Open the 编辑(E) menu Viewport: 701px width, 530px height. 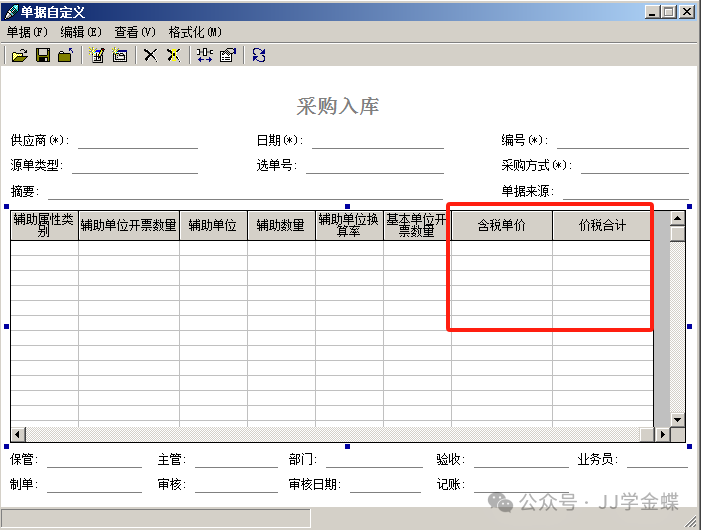coord(80,32)
